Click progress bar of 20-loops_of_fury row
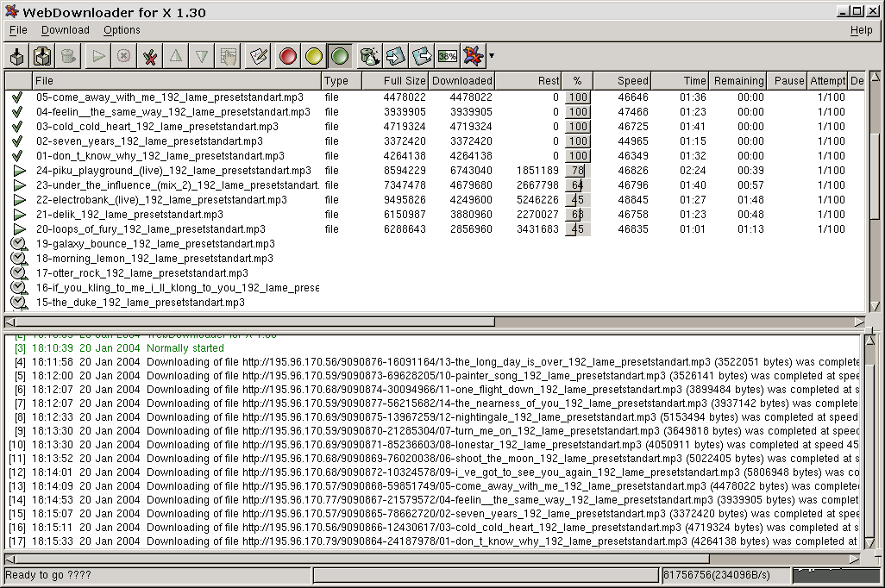This screenshot has height=588, width=885. (x=578, y=229)
